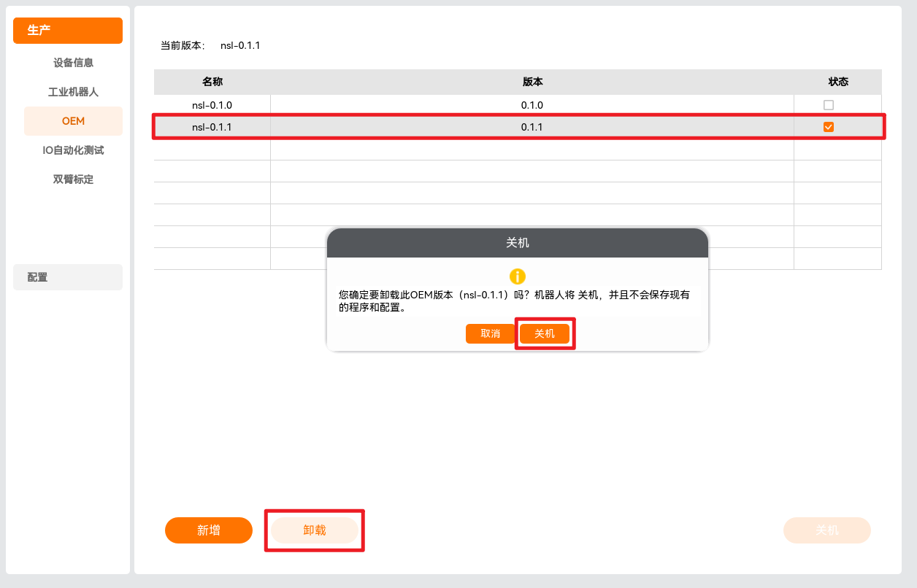Open the 生产 section header
Screen dimensions: 917x588
[x=68, y=31]
